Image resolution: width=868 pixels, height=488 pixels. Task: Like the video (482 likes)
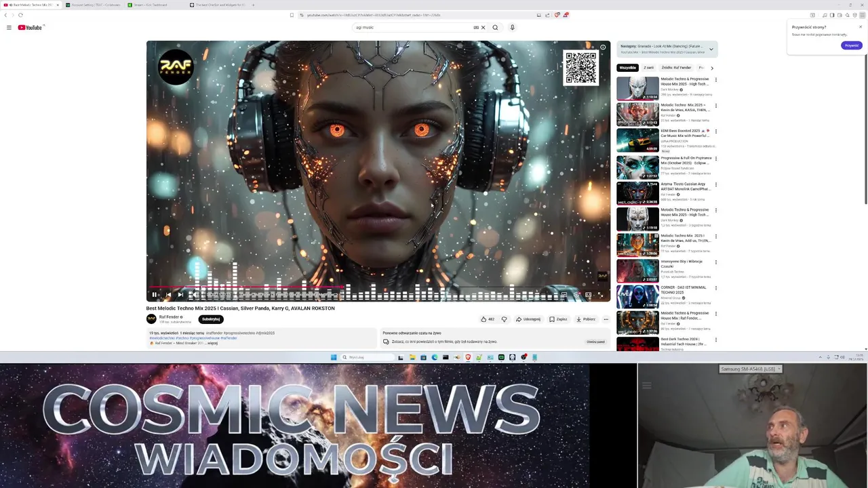click(x=487, y=319)
